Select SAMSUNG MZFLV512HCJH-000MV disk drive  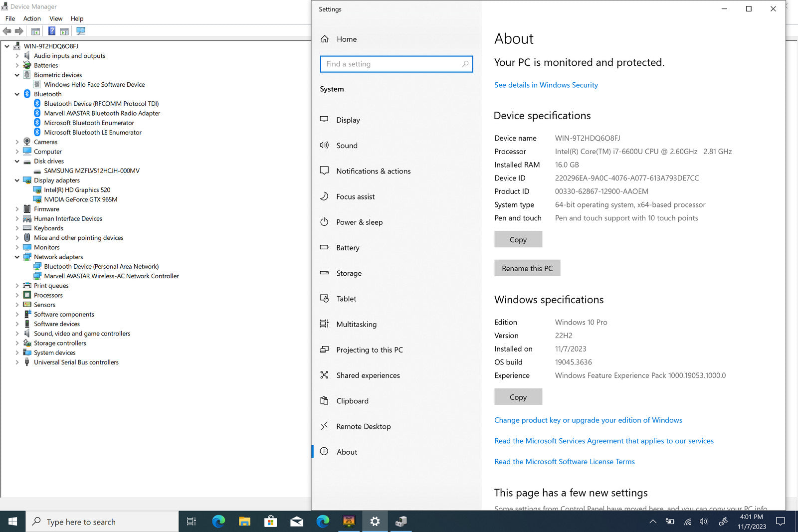92,171
